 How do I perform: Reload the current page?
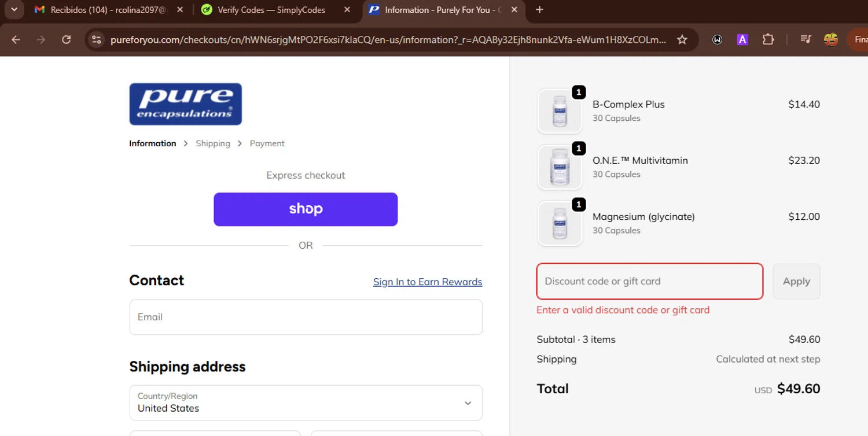pyautogui.click(x=66, y=39)
